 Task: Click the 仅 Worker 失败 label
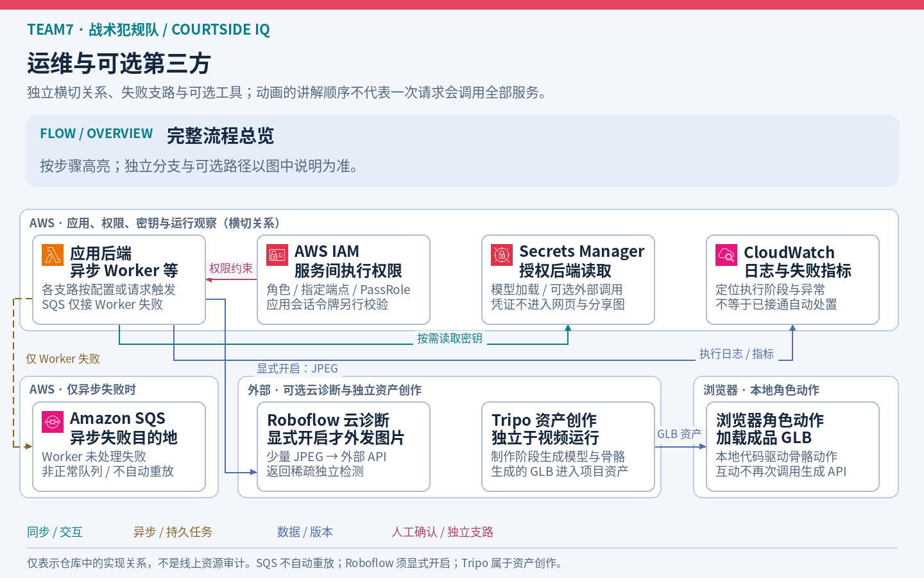click(63, 359)
